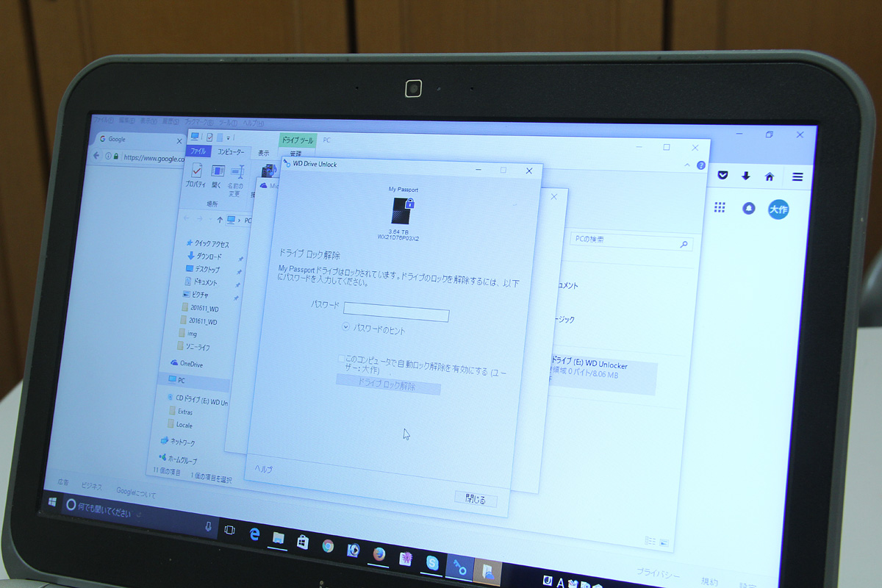882x588 pixels.
Task: Click the up arrow in Explorer navigation
Action: click(219, 219)
